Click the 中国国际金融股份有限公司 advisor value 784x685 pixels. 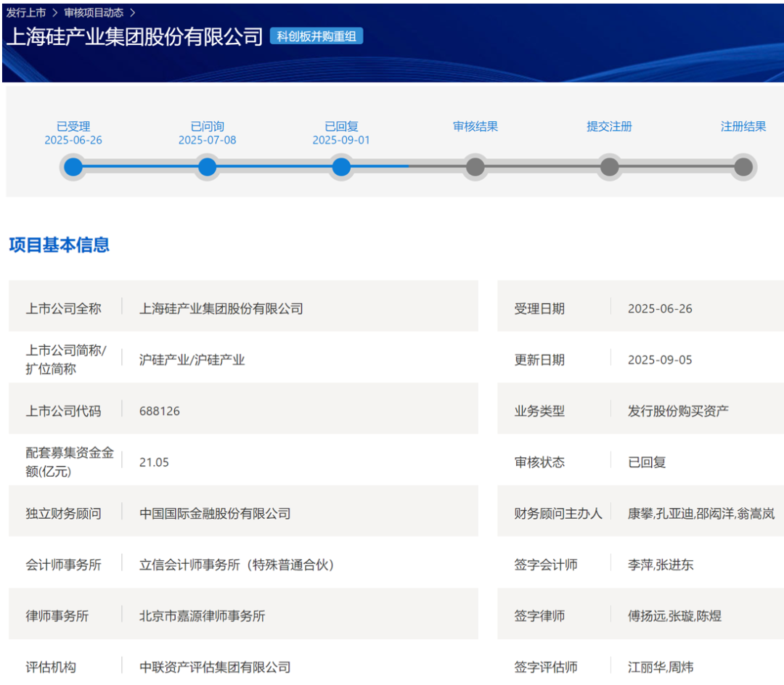215,514
